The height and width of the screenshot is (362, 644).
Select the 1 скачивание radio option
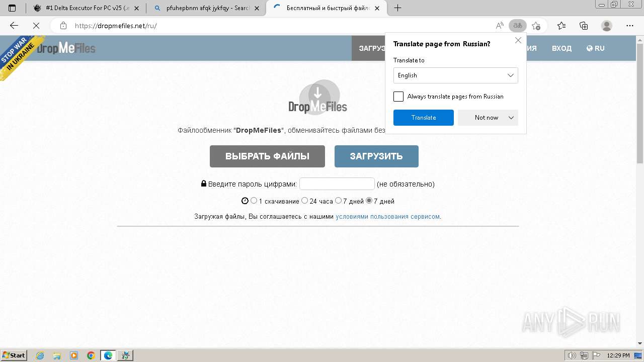click(x=254, y=201)
